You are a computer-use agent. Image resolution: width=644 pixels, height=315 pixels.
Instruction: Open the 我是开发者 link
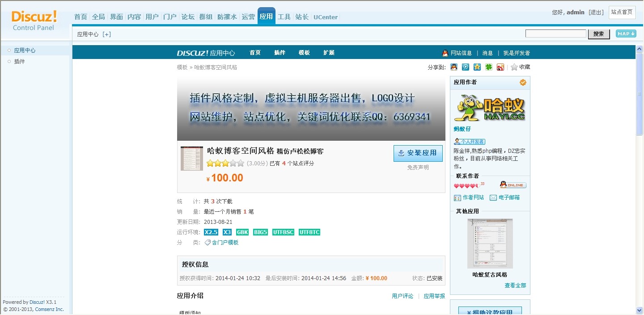pos(517,53)
